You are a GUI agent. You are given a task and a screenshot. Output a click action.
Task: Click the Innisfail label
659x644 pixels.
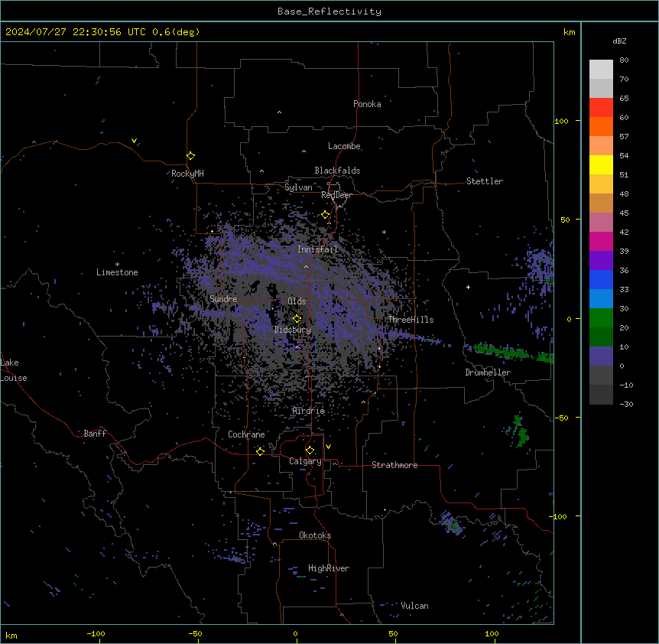pos(317,249)
